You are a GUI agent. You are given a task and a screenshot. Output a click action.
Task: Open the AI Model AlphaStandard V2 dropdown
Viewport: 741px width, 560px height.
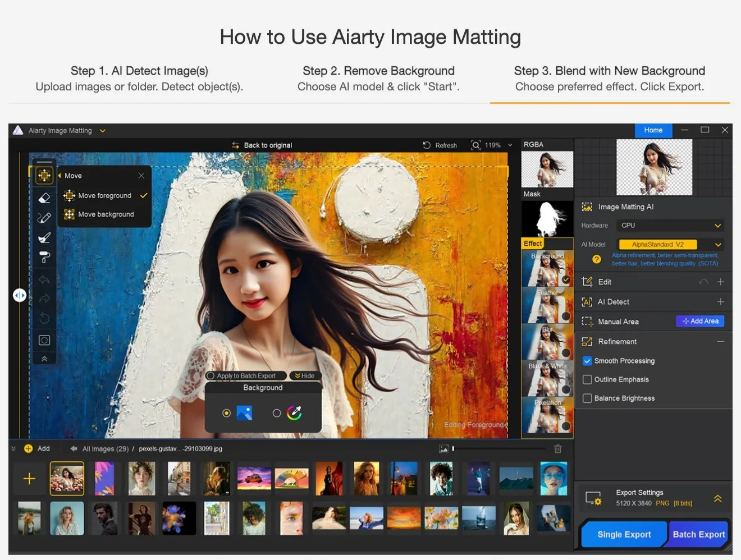coord(670,244)
